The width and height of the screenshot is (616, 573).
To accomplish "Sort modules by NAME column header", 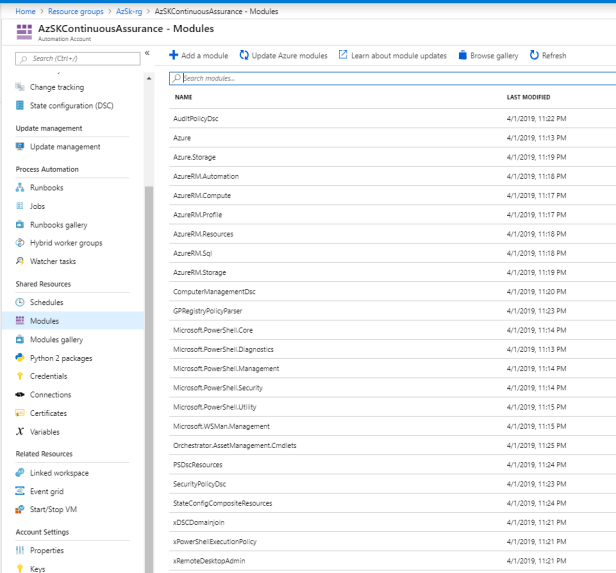I will tap(183, 97).
